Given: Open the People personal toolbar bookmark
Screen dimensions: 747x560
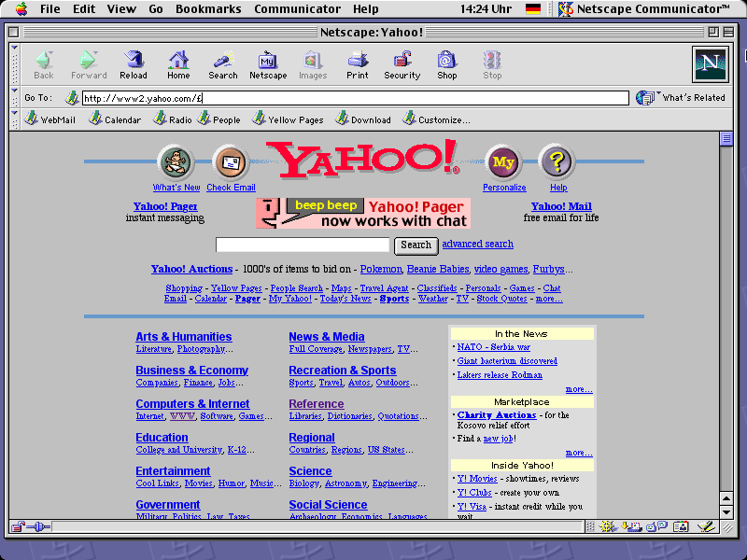Looking at the screenshot, I should [x=218, y=119].
